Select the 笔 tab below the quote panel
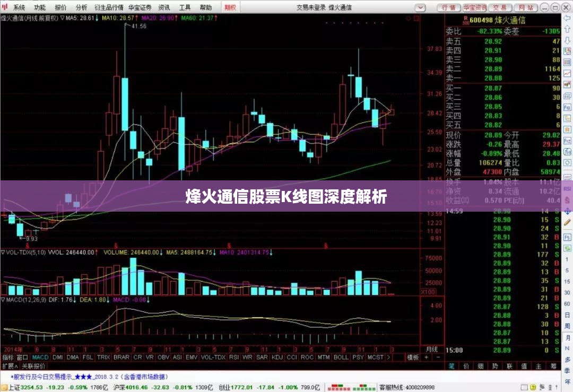The image size is (573, 392). click(x=452, y=365)
